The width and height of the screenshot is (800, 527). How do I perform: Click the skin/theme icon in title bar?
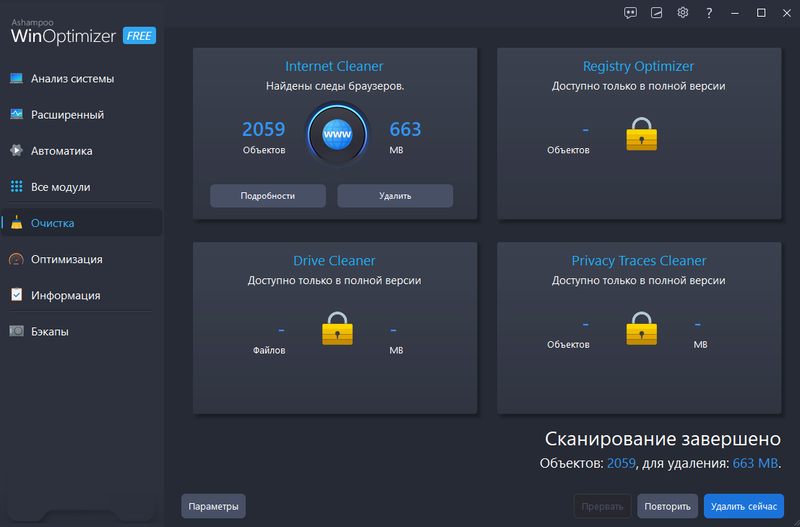[x=656, y=13]
